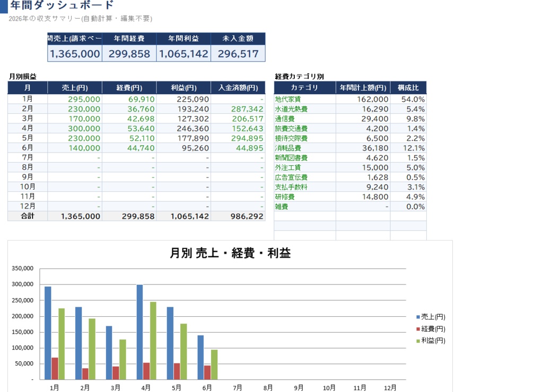Viewport: 543px width, 392px height.
Task: Select the 地代家賃 category cell
Action: click(305, 99)
